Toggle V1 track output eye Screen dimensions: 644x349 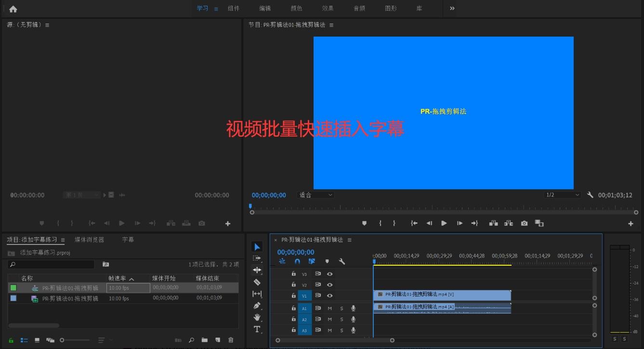pyautogui.click(x=330, y=296)
